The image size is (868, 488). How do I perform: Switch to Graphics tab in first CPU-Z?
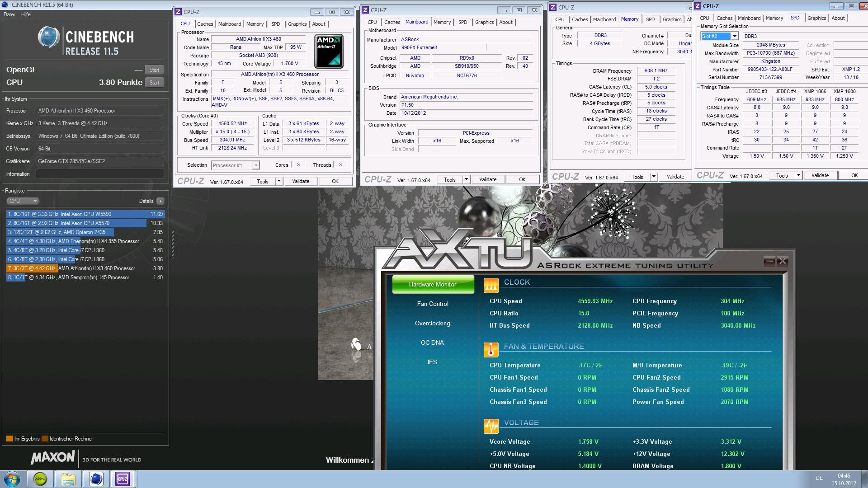[297, 24]
